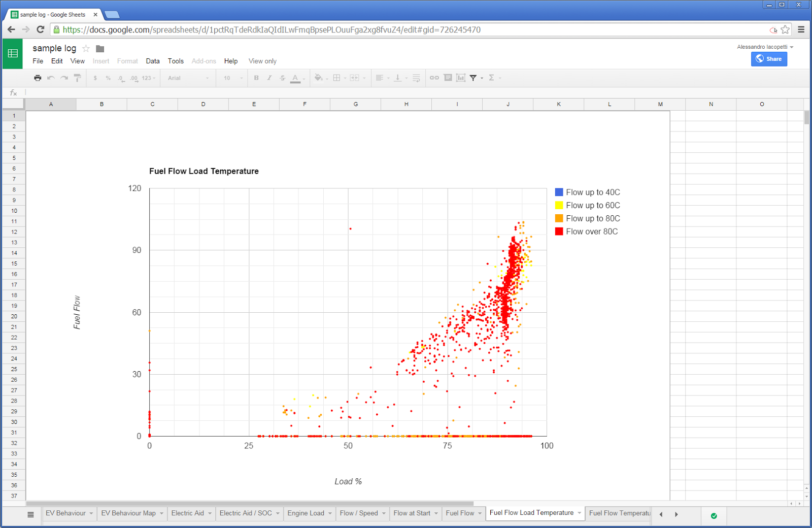Viewport: 812px width, 528px height.
Task: Click the blue Share button
Action: [769, 59]
